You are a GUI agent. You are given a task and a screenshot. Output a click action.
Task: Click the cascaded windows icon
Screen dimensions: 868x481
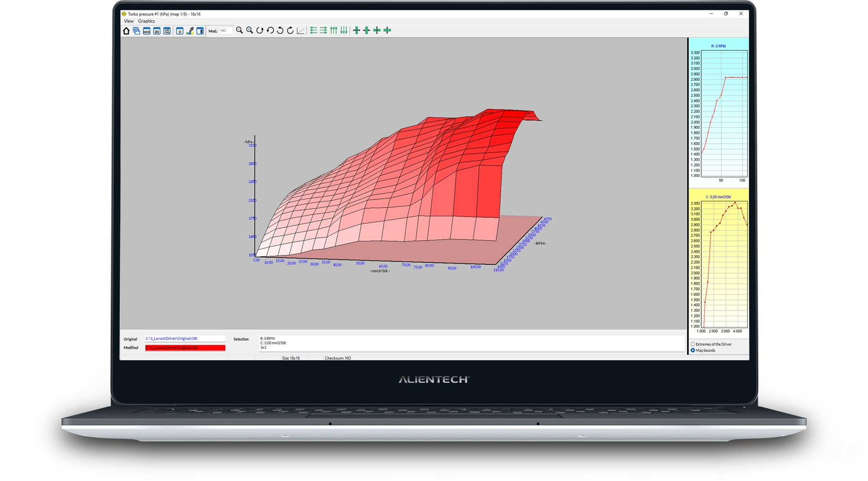(x=136, y=31)
